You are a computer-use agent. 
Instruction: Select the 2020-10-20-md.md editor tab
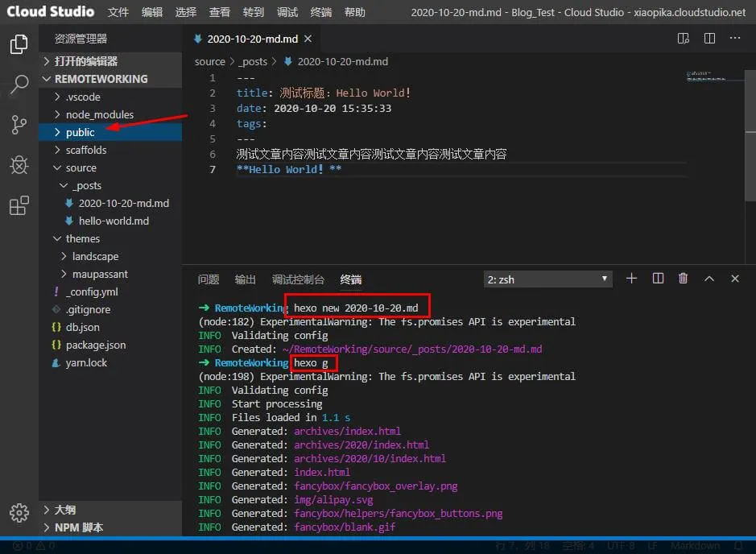(x=253, y=39)
